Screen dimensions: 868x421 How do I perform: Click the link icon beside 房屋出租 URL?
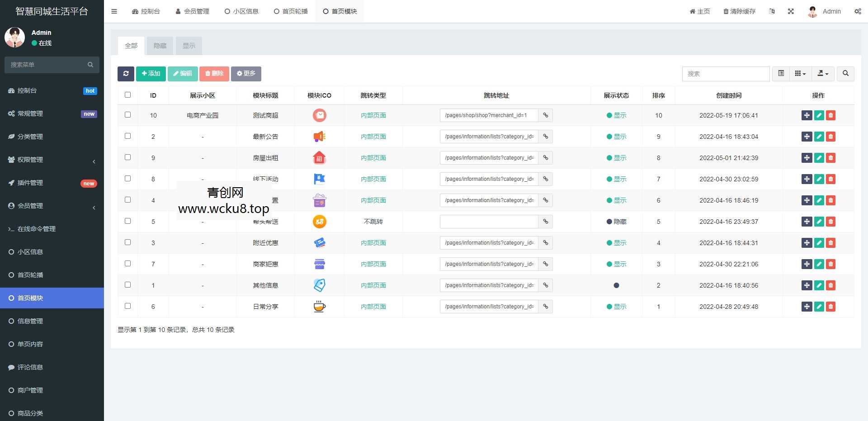(545, 158)
